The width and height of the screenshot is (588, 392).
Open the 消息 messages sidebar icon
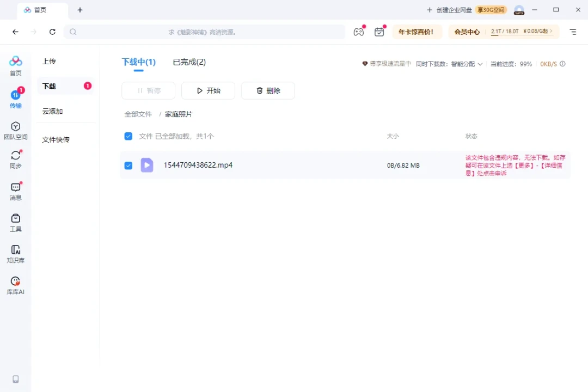tap(15, 191)
